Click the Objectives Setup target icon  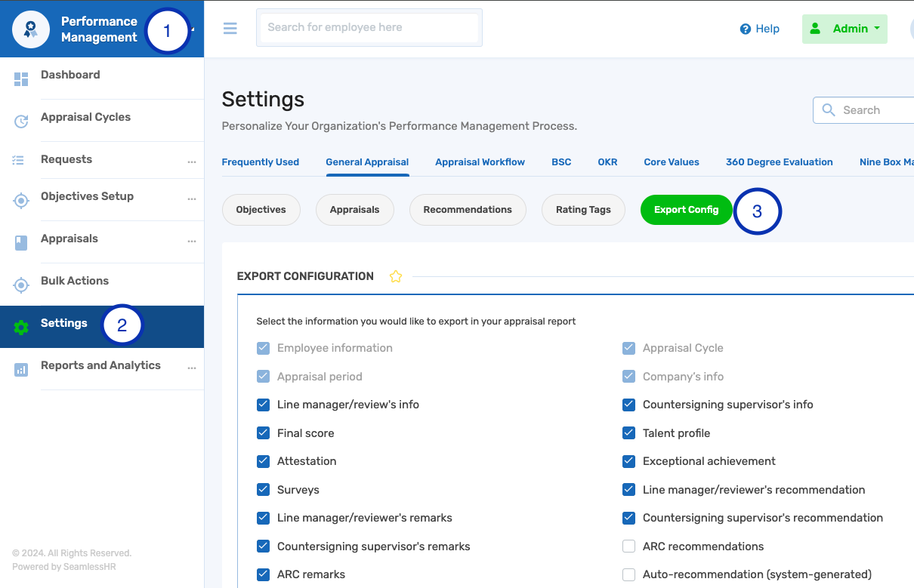(x=21, y=201)
